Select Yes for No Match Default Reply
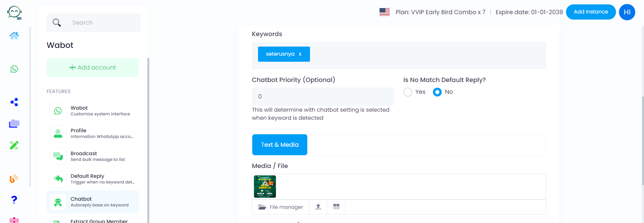Image resolution: width=644 pixels, height=223 pixels. click(408, 92)
